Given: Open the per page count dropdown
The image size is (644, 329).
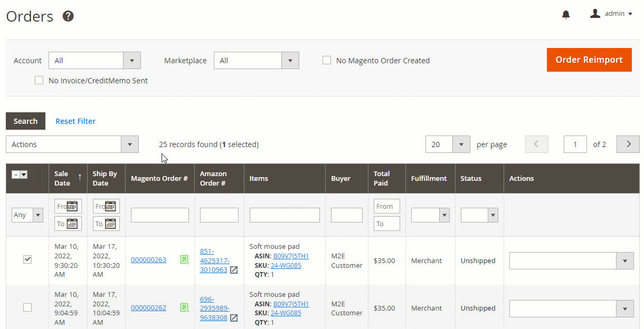Looking at the screenshot, I should tap(448, 144).
